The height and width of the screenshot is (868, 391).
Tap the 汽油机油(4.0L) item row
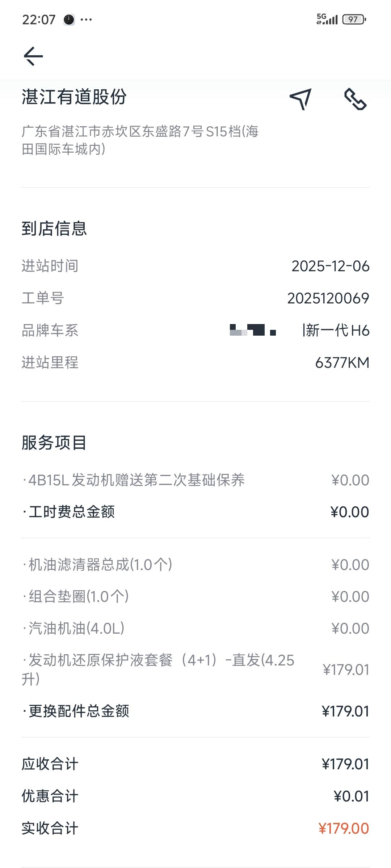[x=74, y=629]
